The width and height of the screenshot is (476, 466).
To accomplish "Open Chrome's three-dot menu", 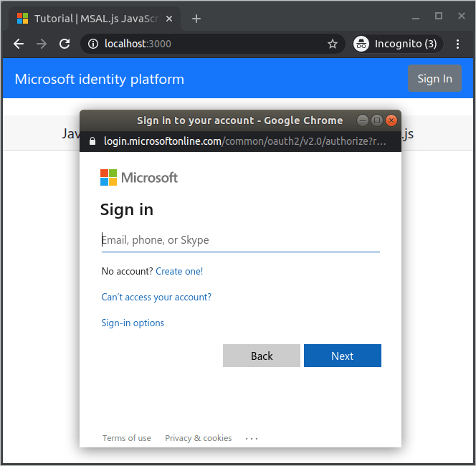I will (x=457, y=44).
